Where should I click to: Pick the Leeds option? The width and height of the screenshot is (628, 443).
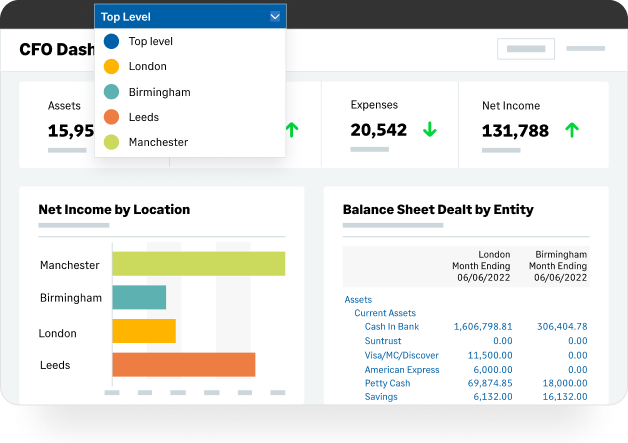[144, 117]
